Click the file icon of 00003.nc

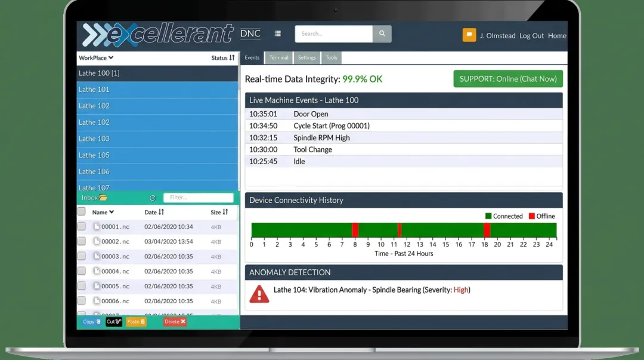(97, 256)
